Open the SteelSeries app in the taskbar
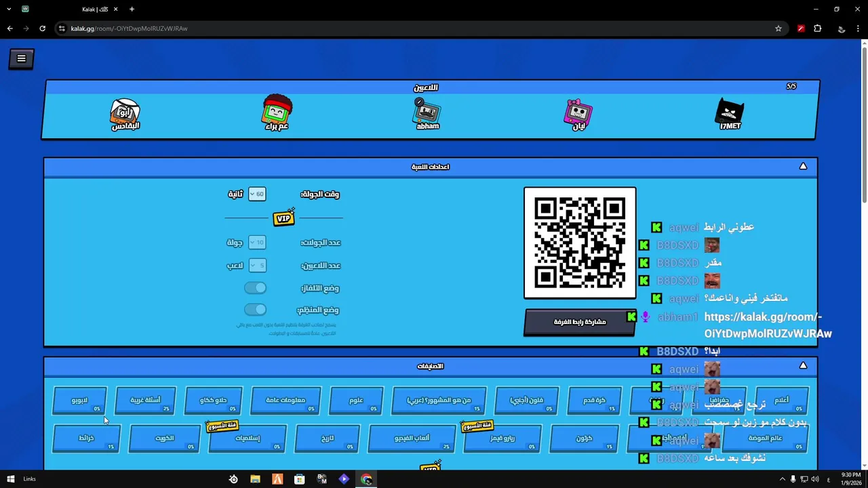 click(x=233, y=479)
